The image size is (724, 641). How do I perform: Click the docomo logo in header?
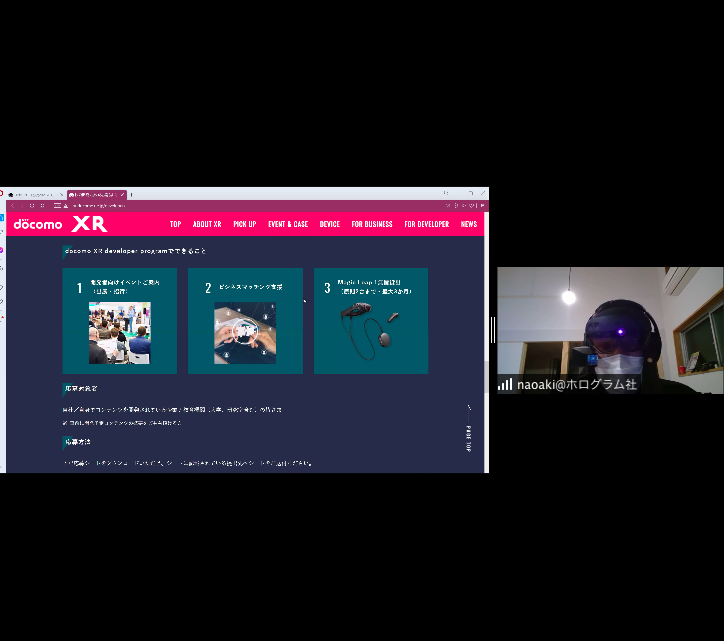38,224
